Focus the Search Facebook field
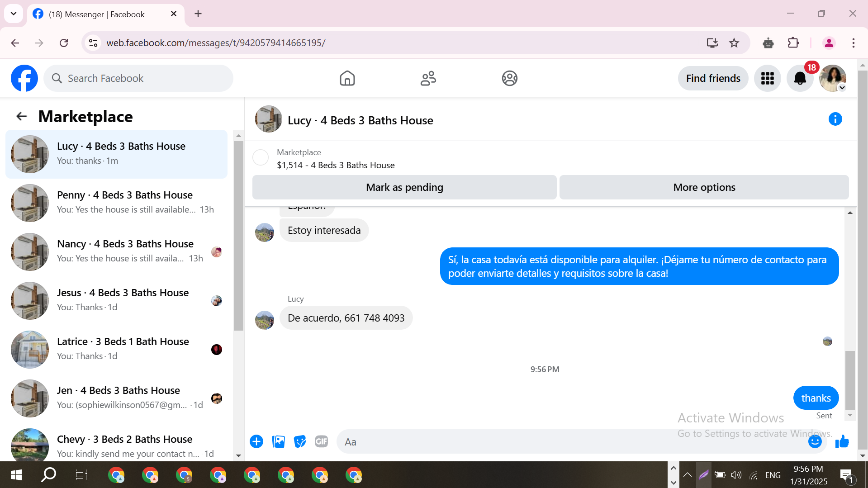 tap(138, 78)
